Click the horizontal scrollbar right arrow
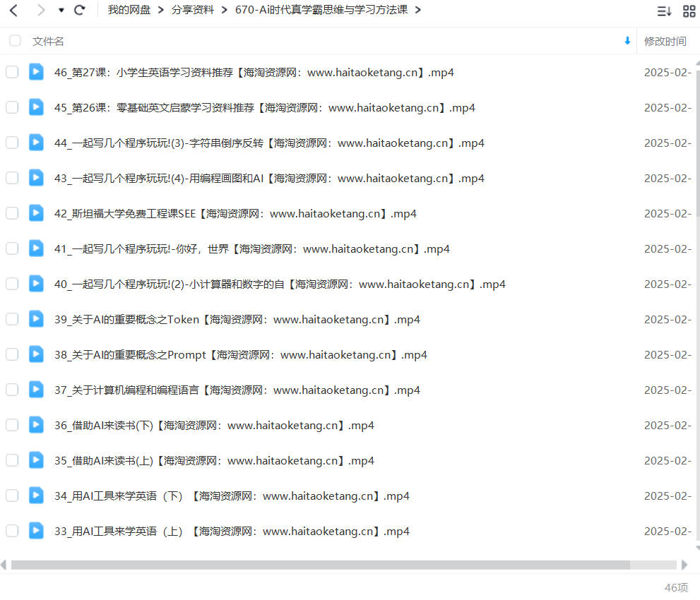Image resolution: width=700 pixels, height=600 pixels. pos(684,565)
